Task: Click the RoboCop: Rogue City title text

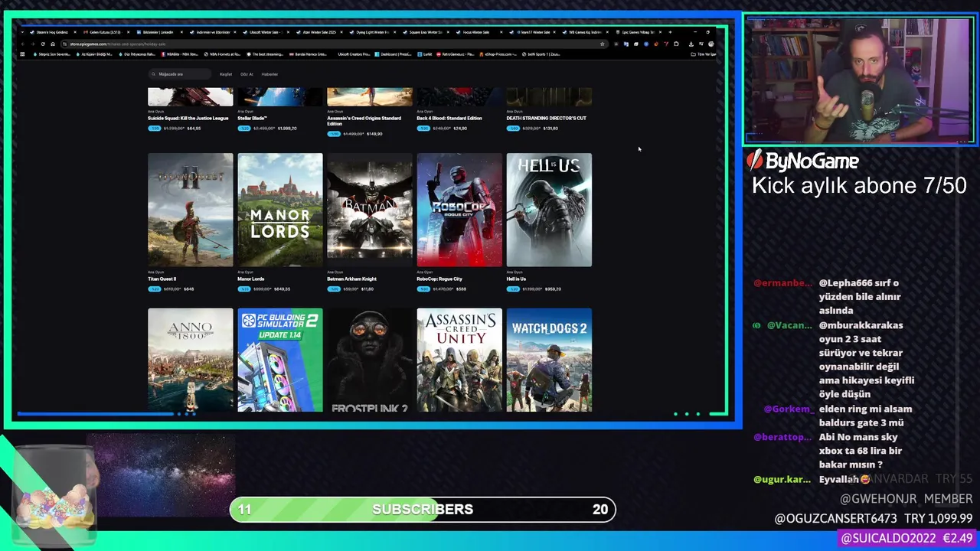Action: click(439, 279)
